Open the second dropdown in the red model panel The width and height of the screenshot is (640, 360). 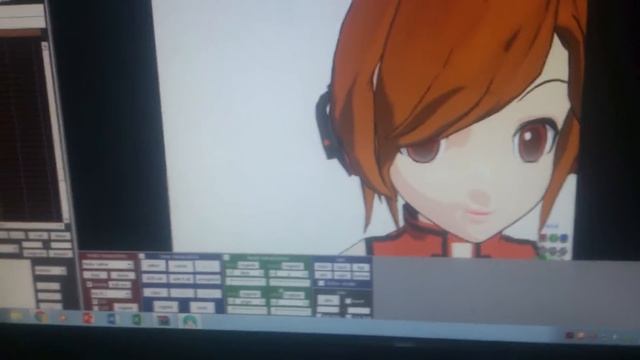110,294
